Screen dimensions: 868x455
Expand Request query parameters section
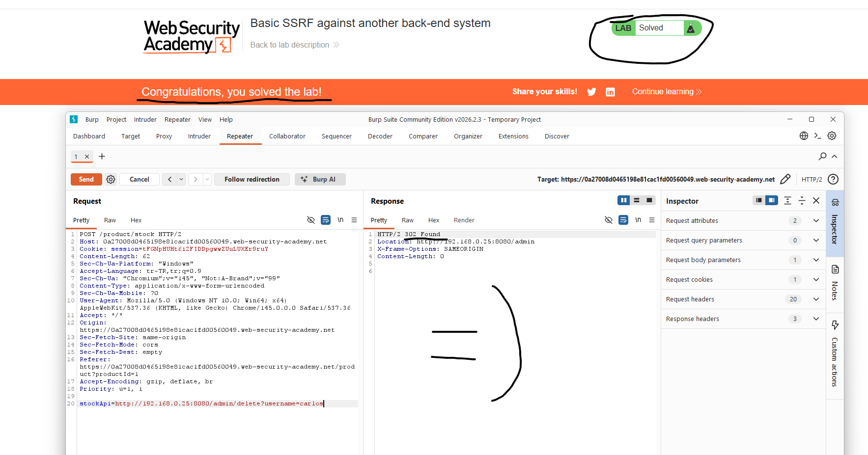(816, 241)
